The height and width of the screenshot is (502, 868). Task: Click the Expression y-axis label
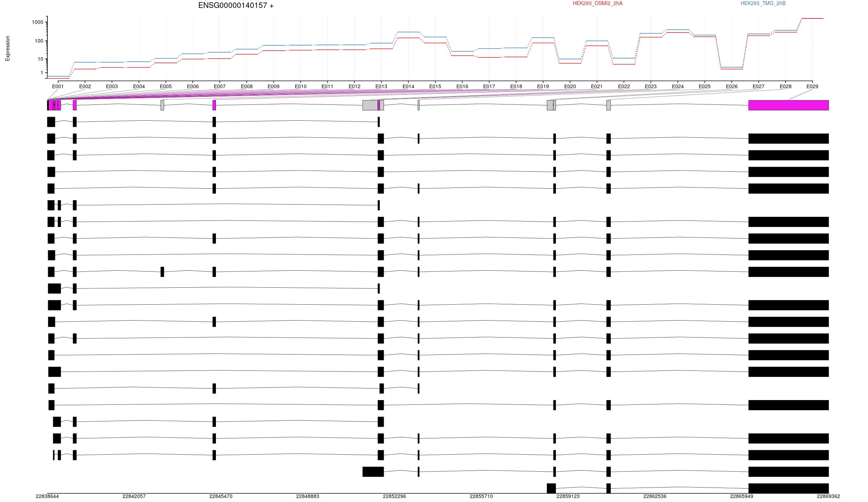pos(8,48)
